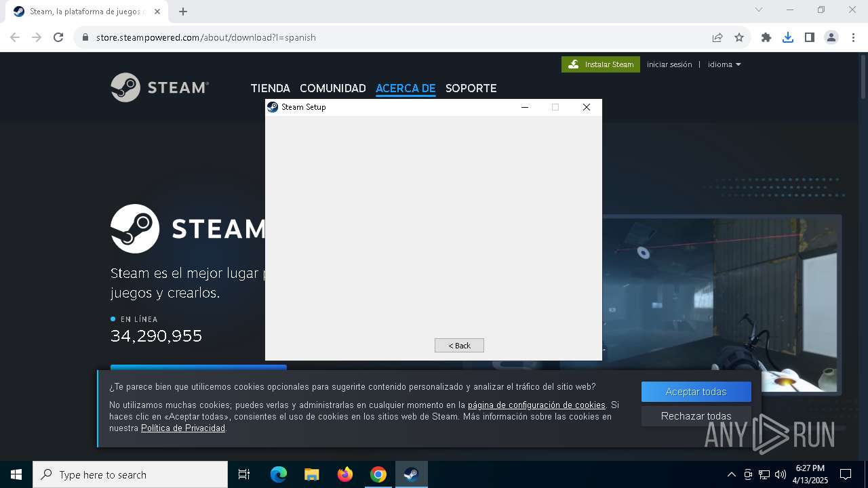Open Chrome extensions puzzle icon
The image size is (868, 488).
coord(766,37)
